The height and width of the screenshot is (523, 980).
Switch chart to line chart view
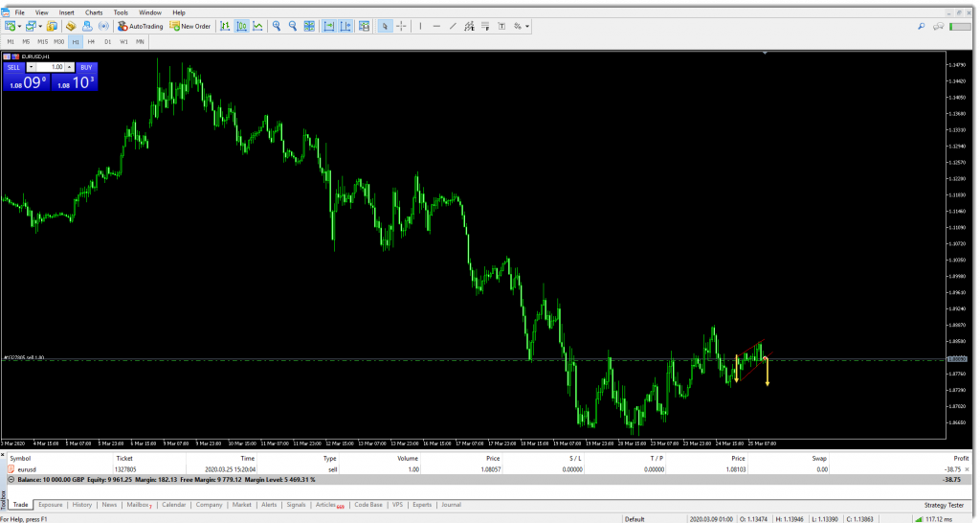(x=256, y=26)
